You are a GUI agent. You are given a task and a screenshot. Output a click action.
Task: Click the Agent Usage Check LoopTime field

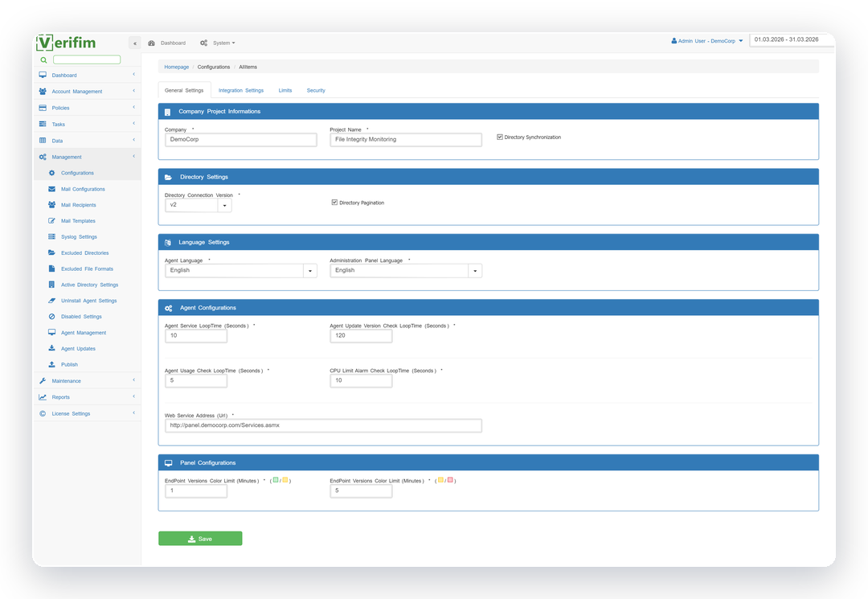pyautogui.click(x=196, y=381)
